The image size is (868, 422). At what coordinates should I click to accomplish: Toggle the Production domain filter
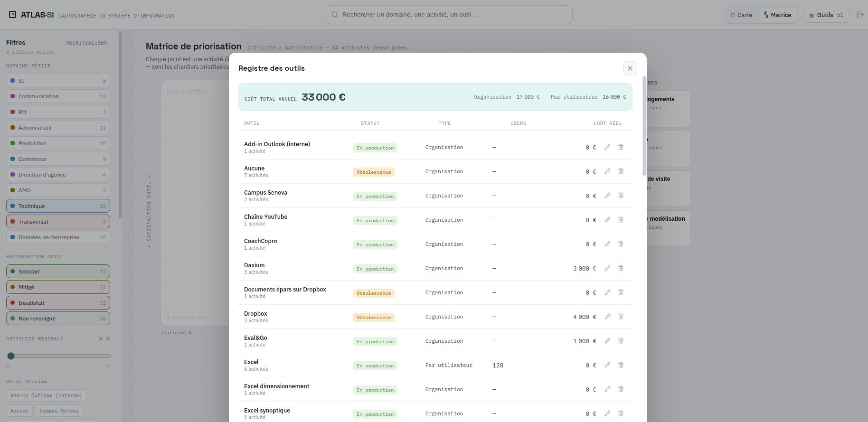point(58,143)
